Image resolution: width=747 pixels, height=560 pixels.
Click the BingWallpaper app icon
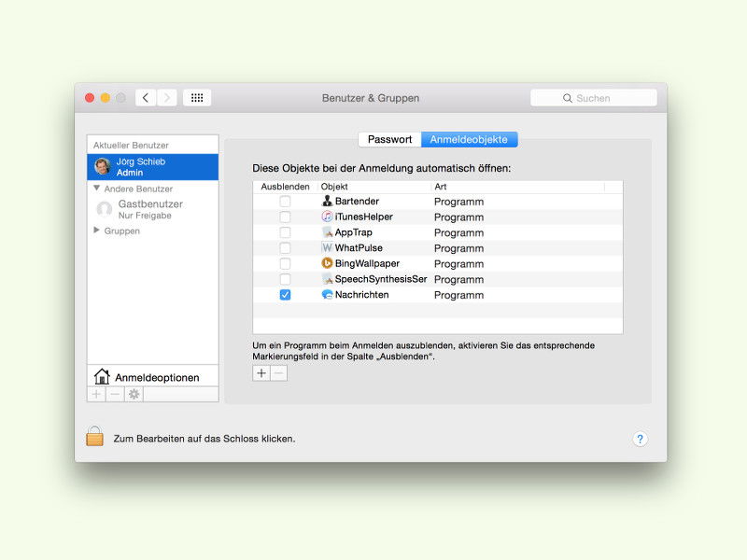(327, 263)
